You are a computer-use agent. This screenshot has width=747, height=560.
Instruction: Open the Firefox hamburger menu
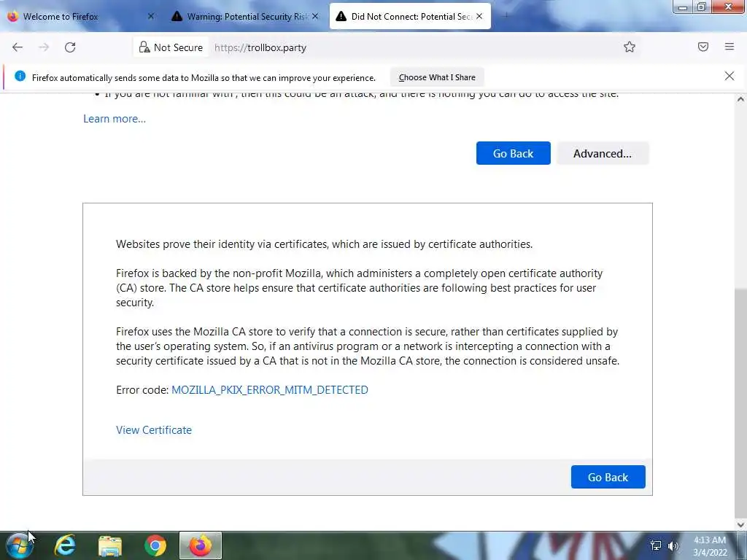point(729,47)
